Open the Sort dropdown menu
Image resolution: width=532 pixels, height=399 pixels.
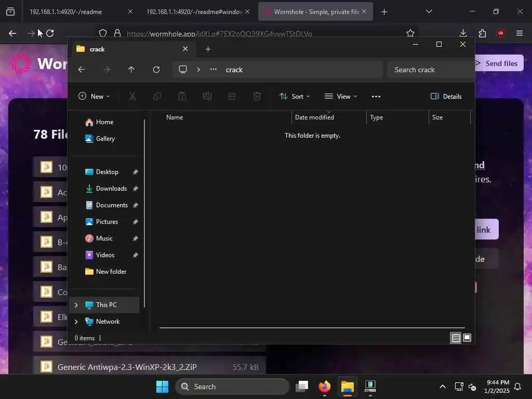click(x=295, y=96)
